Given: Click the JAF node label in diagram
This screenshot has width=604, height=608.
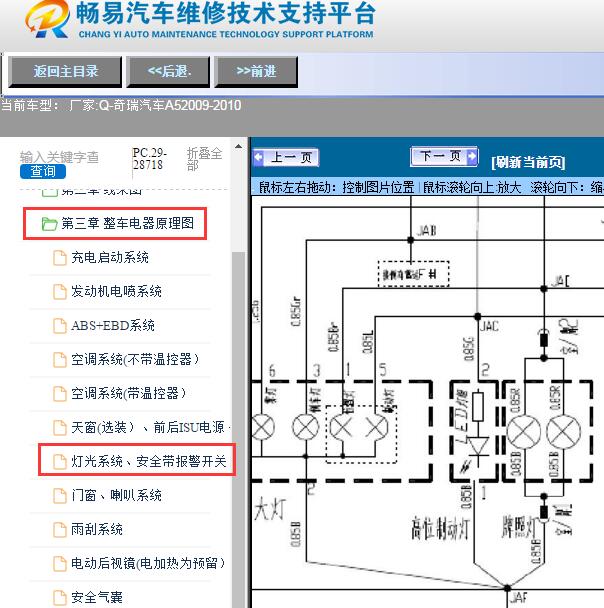Looking at the screenshot, I should (520, 598).
